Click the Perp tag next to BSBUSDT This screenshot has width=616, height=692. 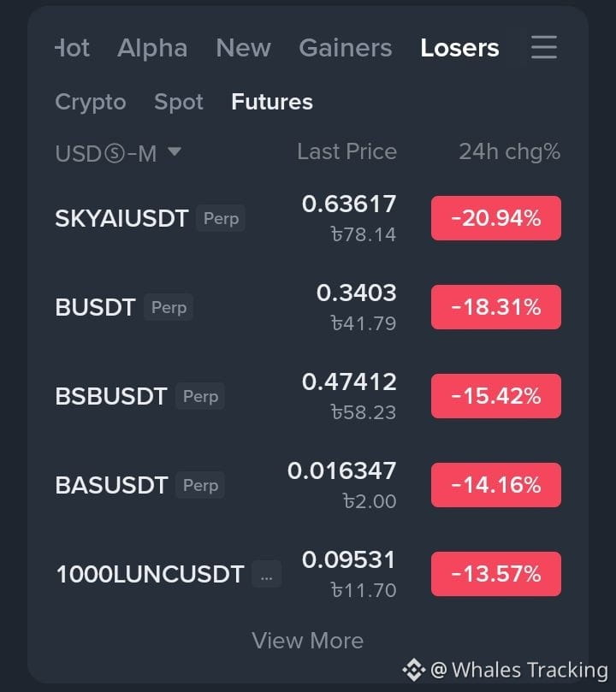click(x=200, y=396)
